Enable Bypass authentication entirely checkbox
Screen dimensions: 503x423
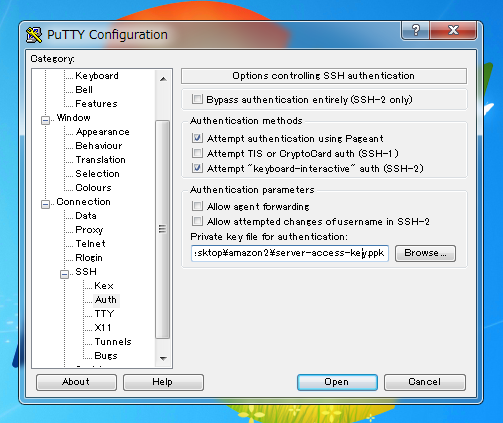pos(197,99)
